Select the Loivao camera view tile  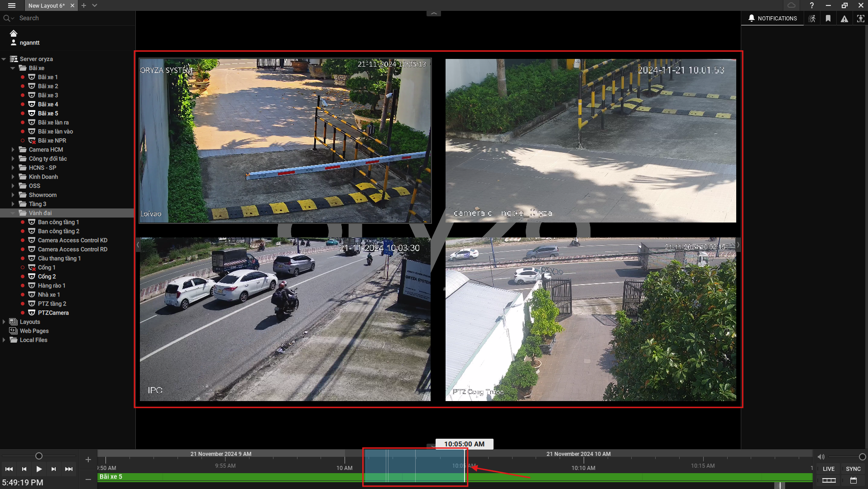click(x=285, y=140)
